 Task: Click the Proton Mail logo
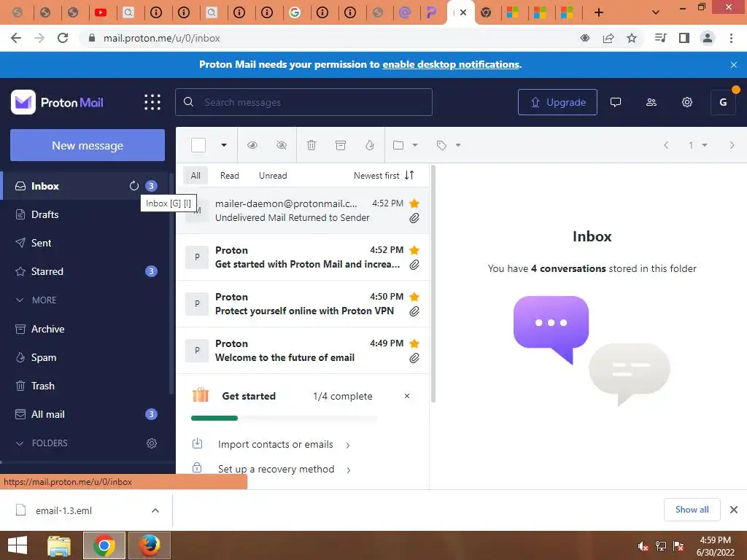coord(57,102)
